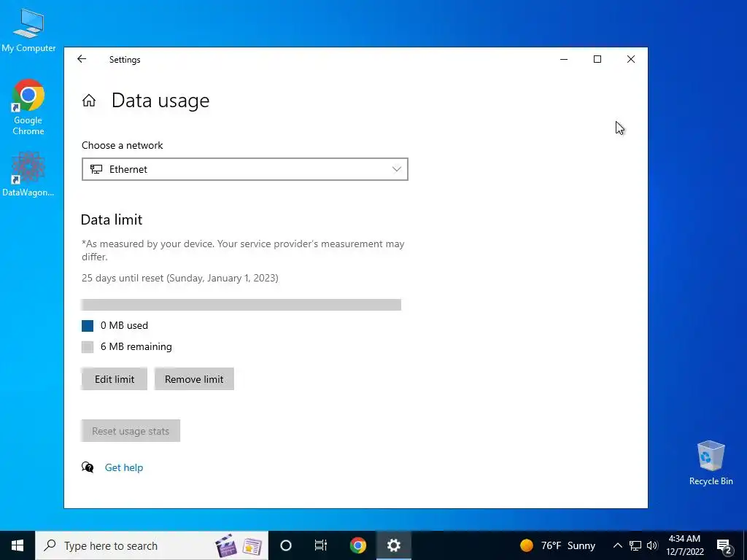This screenshot has height=560, width=747.
Task: Click the Get help chat icon
Action: click(x=88, y=467)
